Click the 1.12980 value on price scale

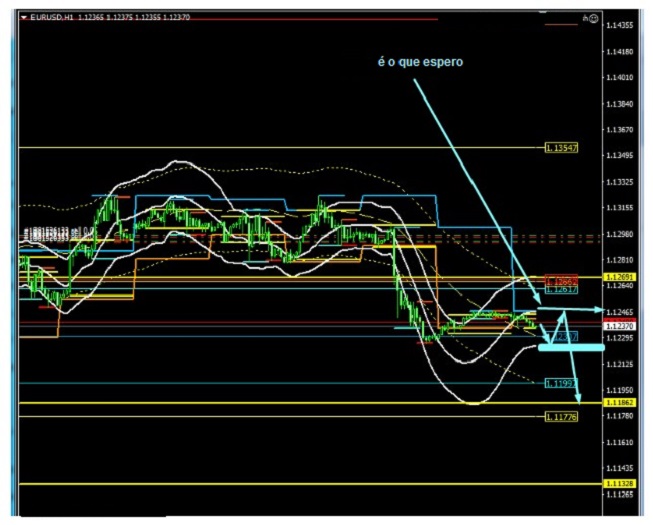point(622,234)
